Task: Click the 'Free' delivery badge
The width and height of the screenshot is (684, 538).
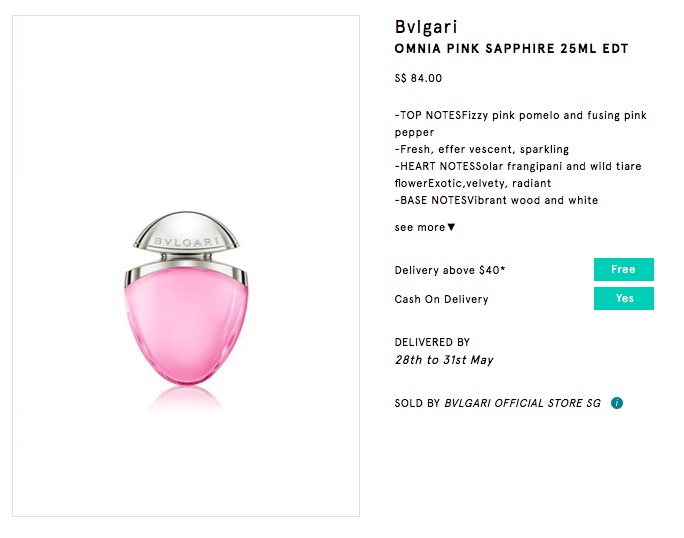Action: tap(623, 269)
